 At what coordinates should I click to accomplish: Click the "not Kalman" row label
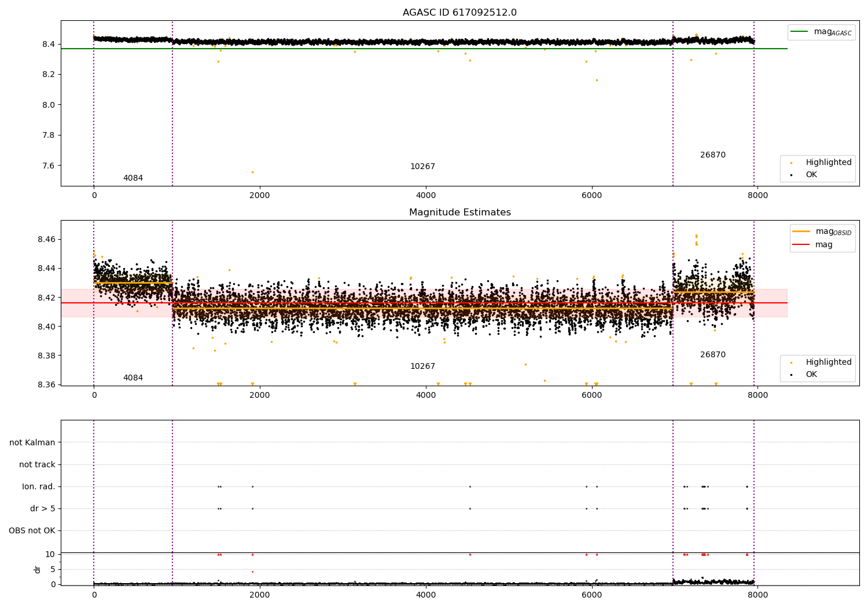coord(32,442)
